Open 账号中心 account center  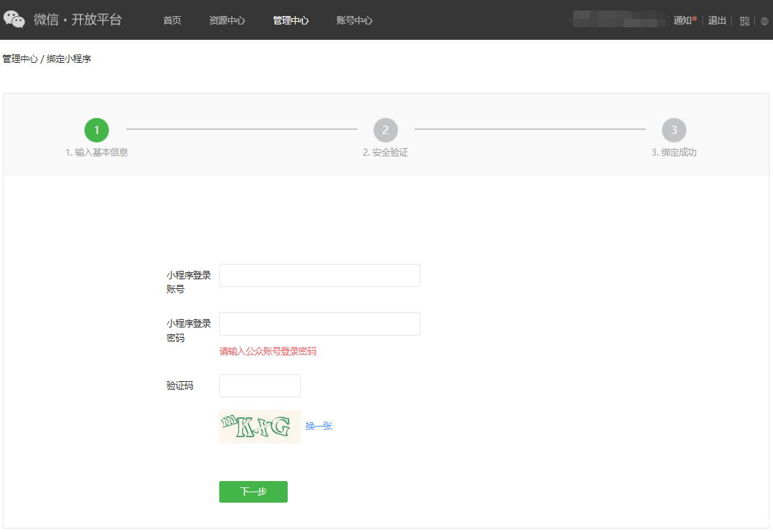coord(354,20)
